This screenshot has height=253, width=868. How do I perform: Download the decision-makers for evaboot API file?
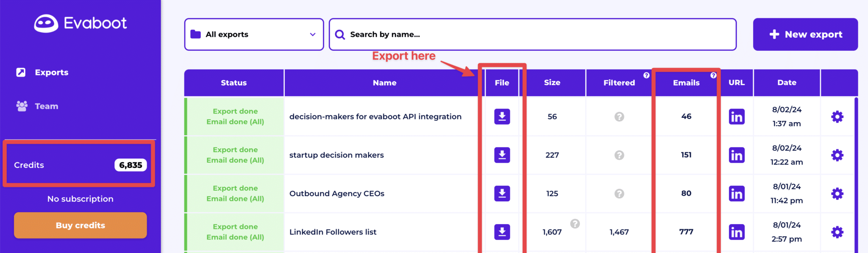[501, 117]
